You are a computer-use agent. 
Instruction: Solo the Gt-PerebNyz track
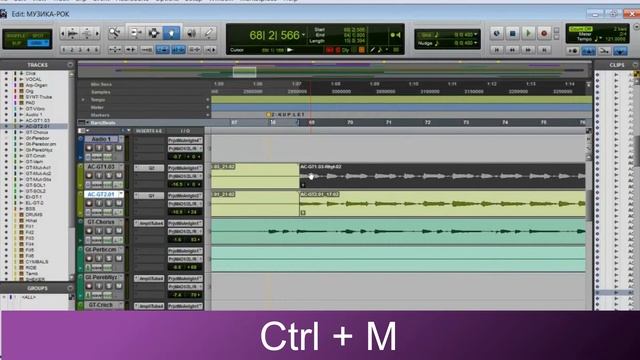109,286
